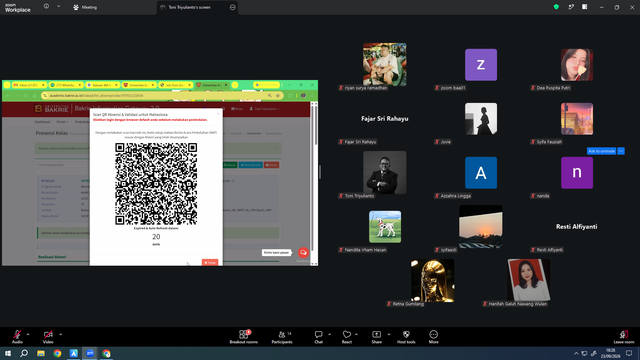Open Participants list
The height and width of the screenshot is (360, 640).
(x=282, y=337)
